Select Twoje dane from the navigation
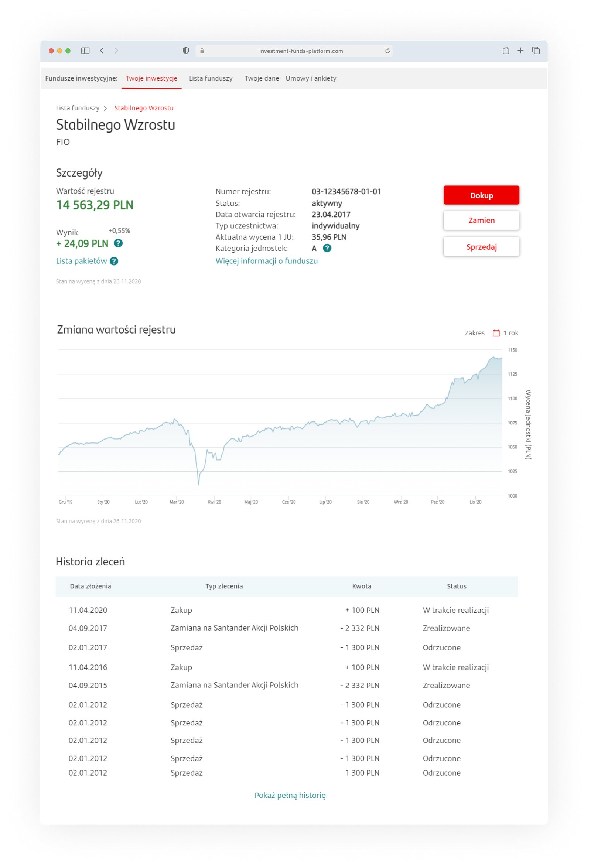The height and width of the screenshot is (868, 591). coord(262,78)
